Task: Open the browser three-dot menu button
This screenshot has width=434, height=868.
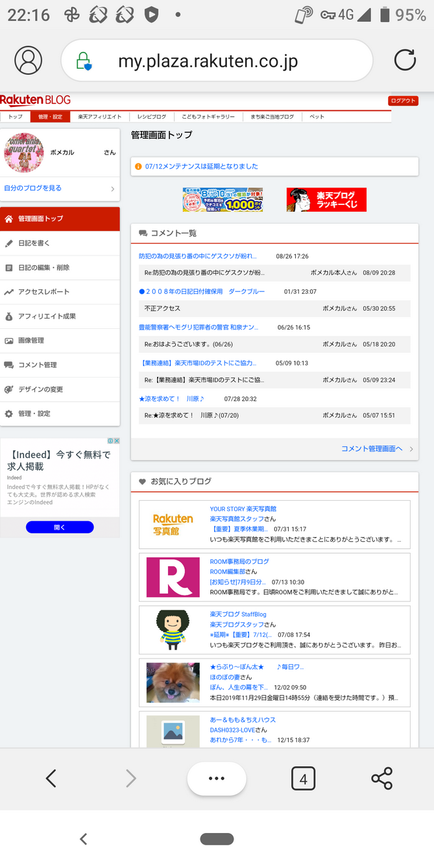Action: (x=217, y=778)
